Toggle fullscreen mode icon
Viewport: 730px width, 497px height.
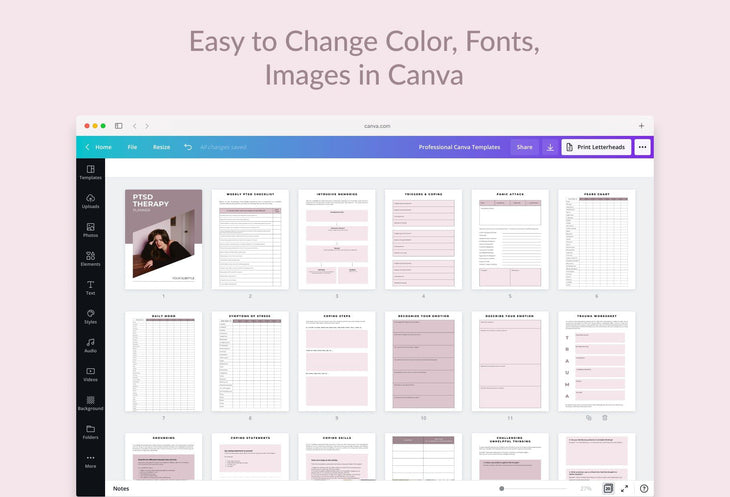click(625, 488)
